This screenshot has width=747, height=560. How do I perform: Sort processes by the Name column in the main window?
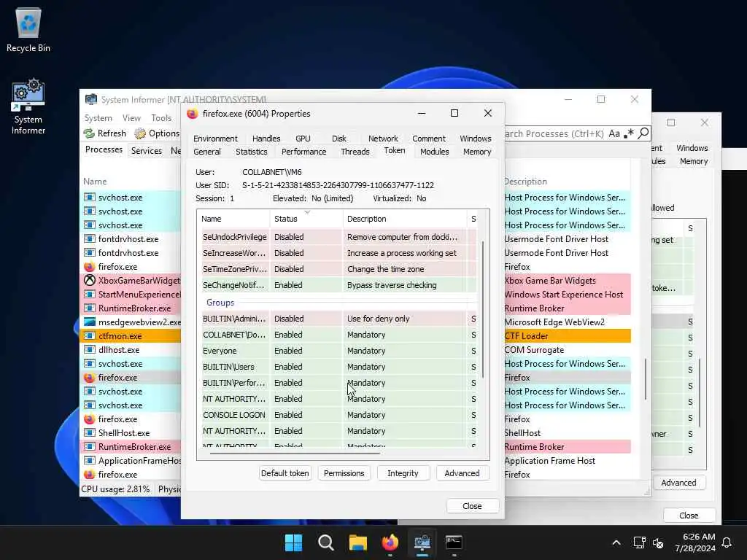pos(95,182)
